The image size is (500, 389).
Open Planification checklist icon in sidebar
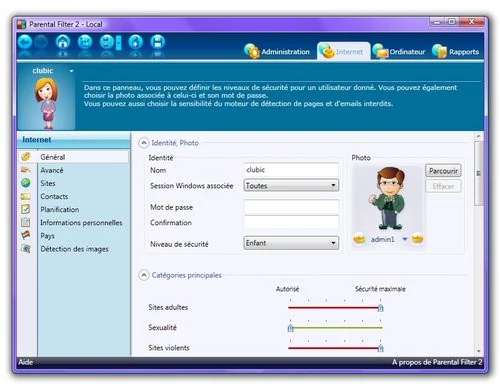coord(26,209)
